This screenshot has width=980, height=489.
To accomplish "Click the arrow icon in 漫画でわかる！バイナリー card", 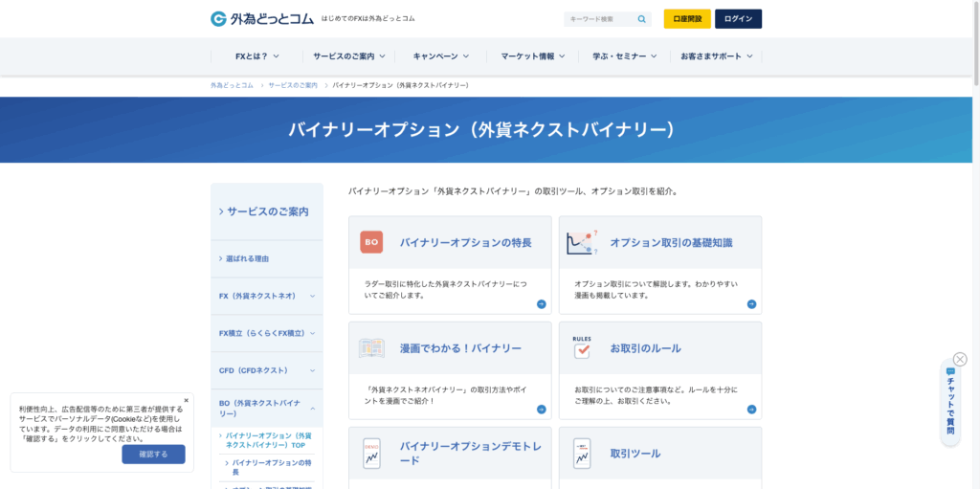I will point(542,410).
